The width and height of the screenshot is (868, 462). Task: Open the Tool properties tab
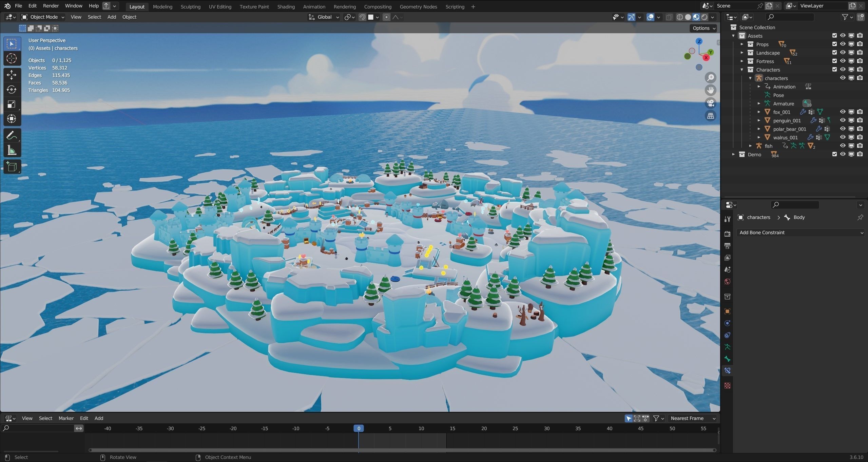pos(727,219)
